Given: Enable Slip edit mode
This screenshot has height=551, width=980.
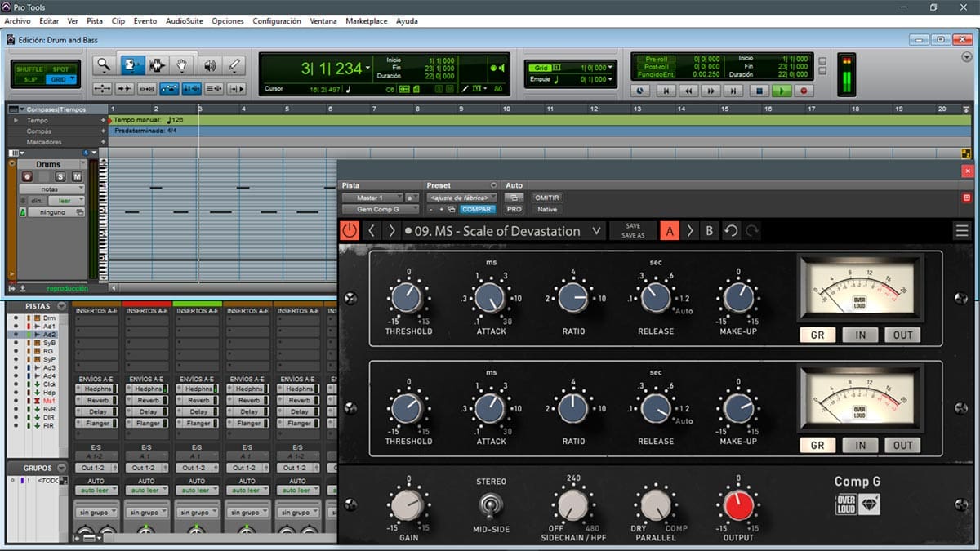Looking at the screenshot, I should [x=30, y=79].
